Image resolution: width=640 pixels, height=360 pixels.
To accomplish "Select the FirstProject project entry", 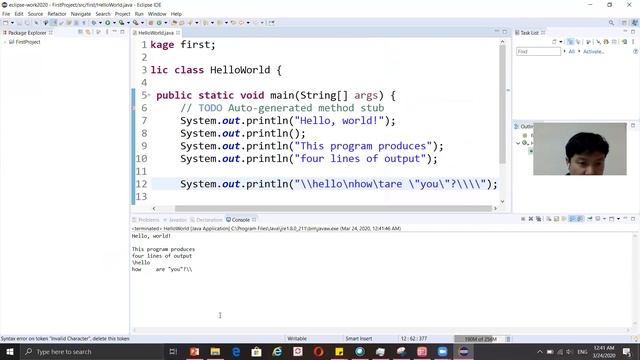I will 24,42.
